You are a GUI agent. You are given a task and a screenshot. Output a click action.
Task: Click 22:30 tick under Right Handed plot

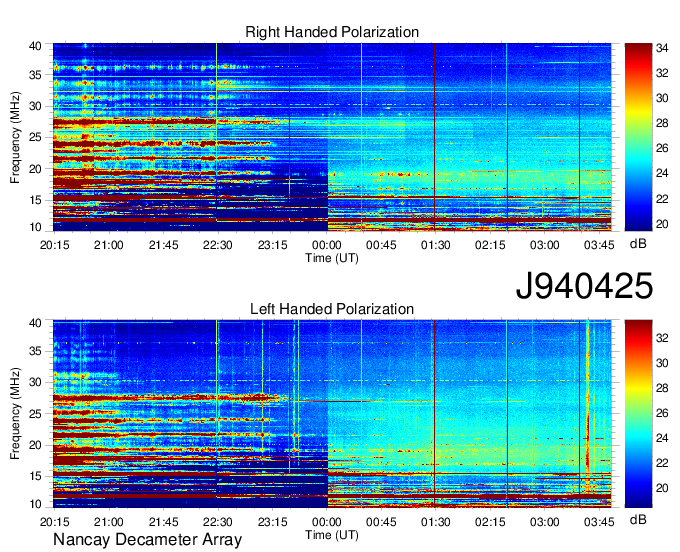(218, 245)
